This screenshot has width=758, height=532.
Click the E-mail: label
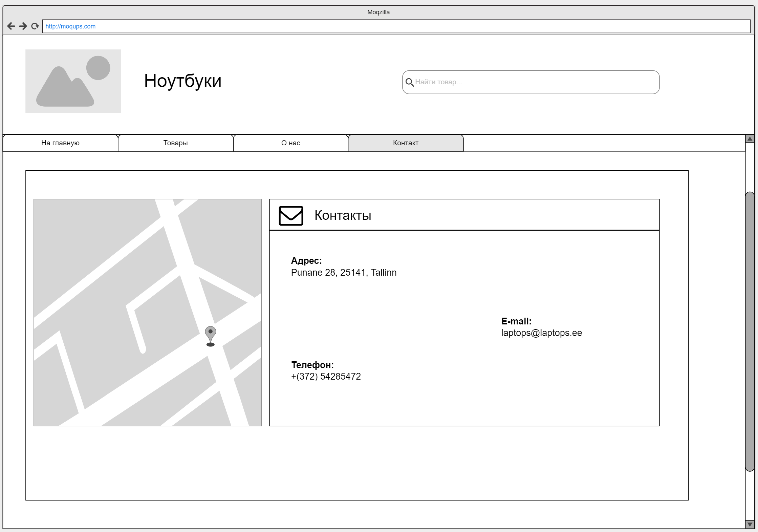coord(516,321)
